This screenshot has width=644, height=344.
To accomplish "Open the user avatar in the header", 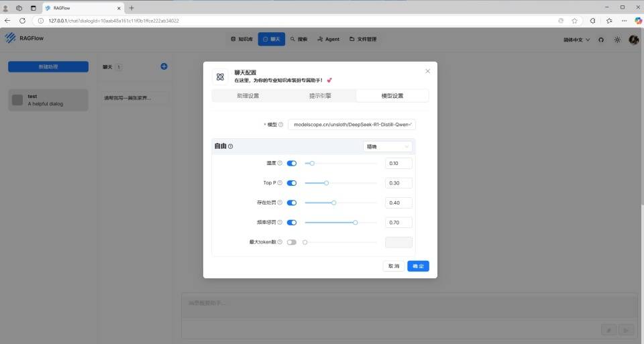I will pyautogui.click(x=634, y=40).
